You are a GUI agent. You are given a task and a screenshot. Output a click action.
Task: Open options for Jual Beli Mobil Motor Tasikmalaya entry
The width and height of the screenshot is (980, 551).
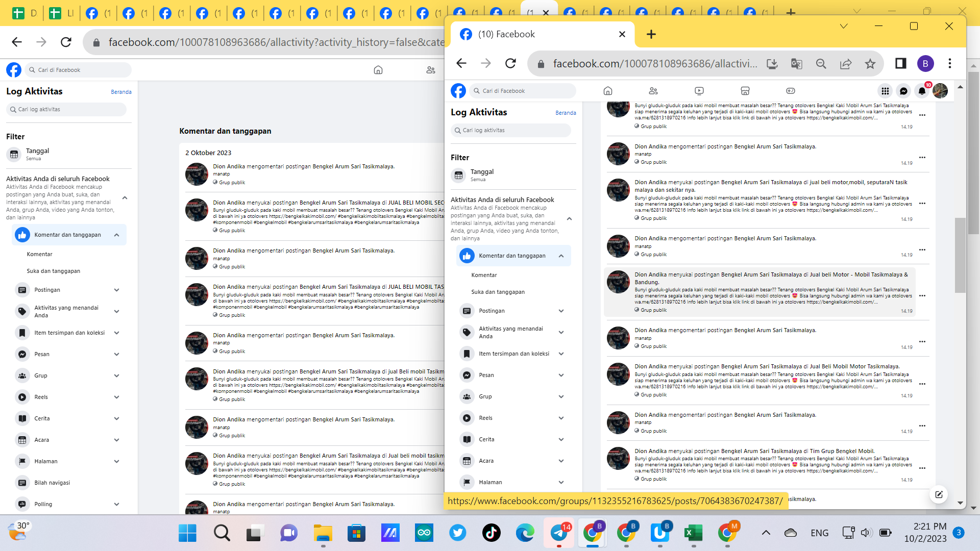point(922,384)
